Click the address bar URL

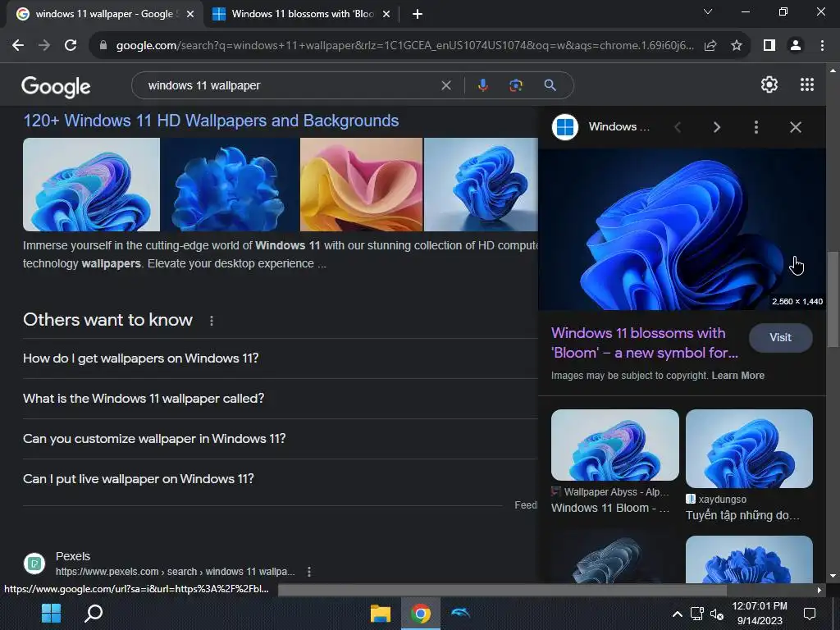pyautogui.click(x=404, y=46)
